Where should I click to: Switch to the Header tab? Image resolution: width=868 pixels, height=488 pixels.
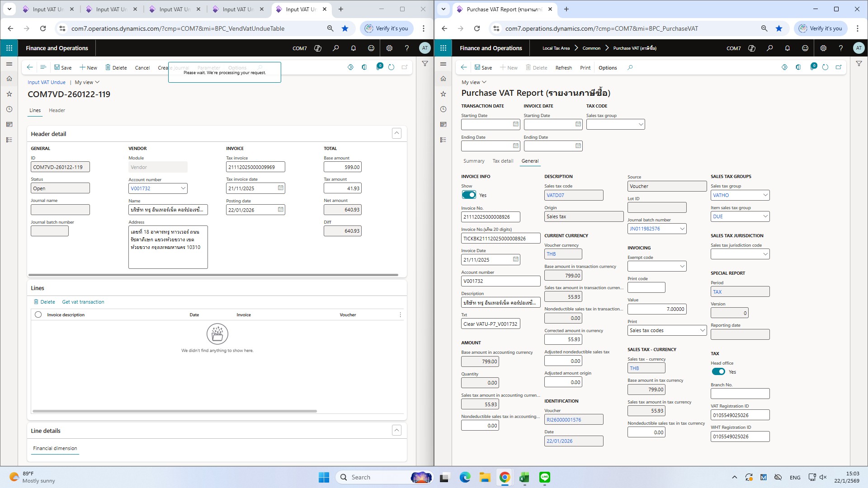[57, 110]
